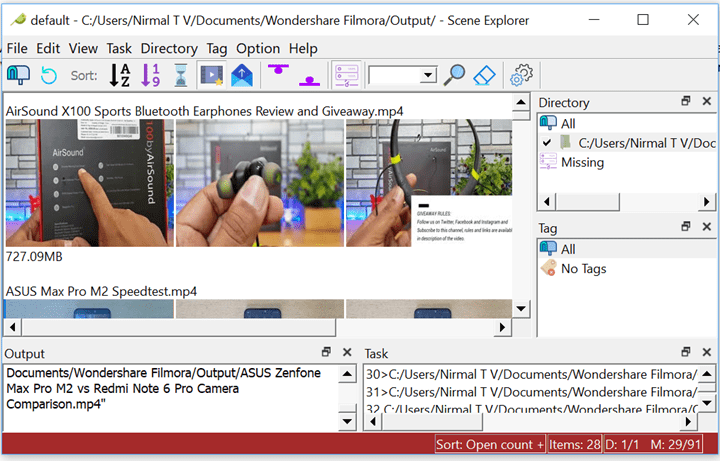This screenshot has width=720, height=461.
Task: Click the Task panel right scroll arrow
Action: point(688,422)
